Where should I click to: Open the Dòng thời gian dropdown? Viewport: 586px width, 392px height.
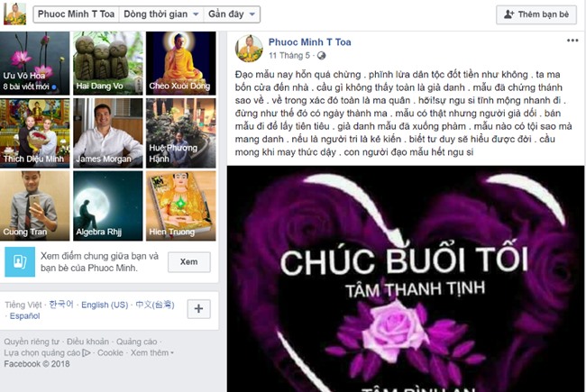coord(161,14)
